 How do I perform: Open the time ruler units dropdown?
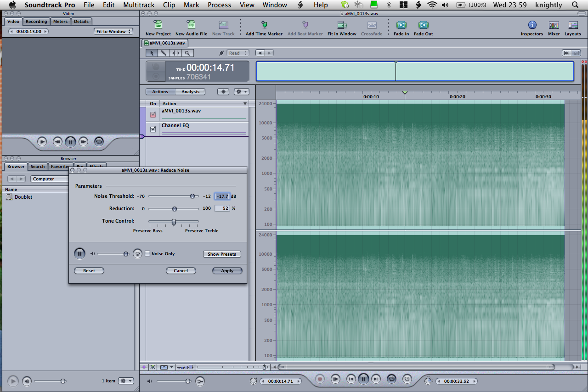tap(165, 367)
